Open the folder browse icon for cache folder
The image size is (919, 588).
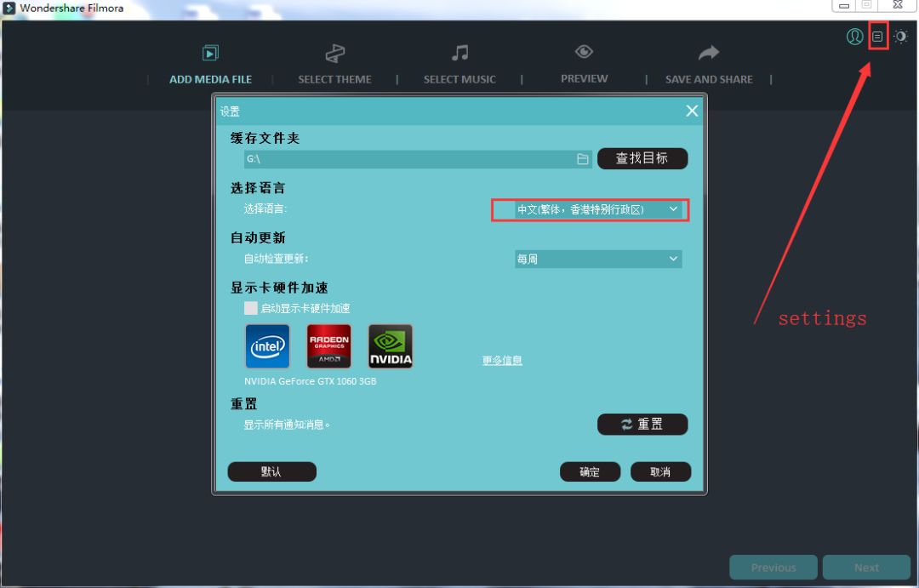coord(582,158)
